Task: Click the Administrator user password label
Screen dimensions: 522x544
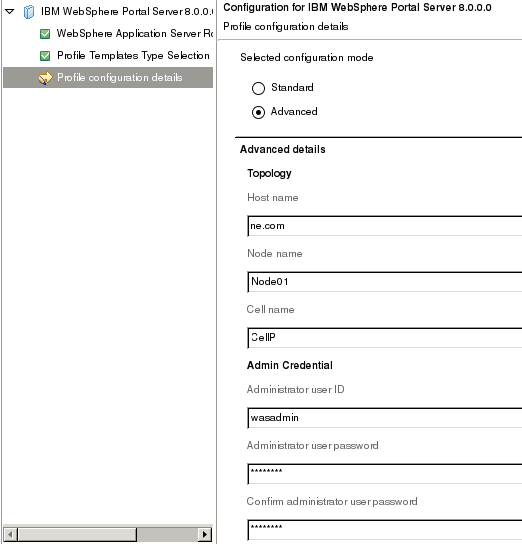Action: 313,446
